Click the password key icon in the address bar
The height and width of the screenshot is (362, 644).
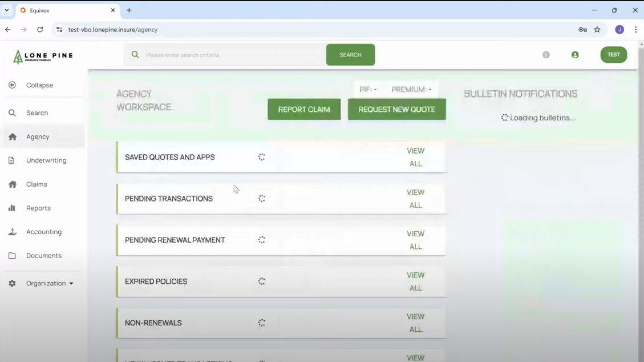click(x=582, y=29)
